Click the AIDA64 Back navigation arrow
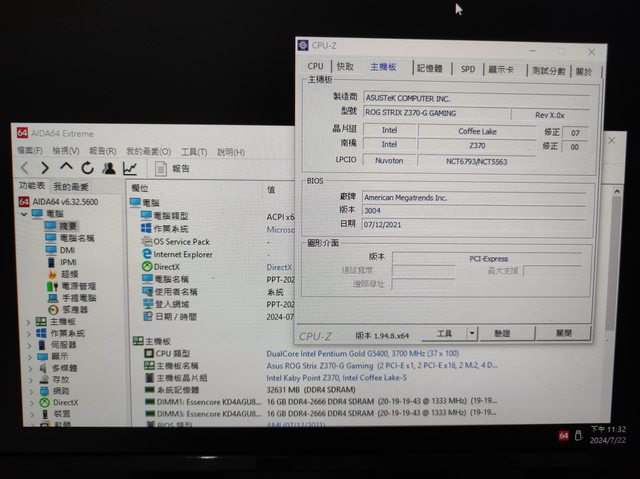This screenshot has height=479, width=640. (25, 168)
